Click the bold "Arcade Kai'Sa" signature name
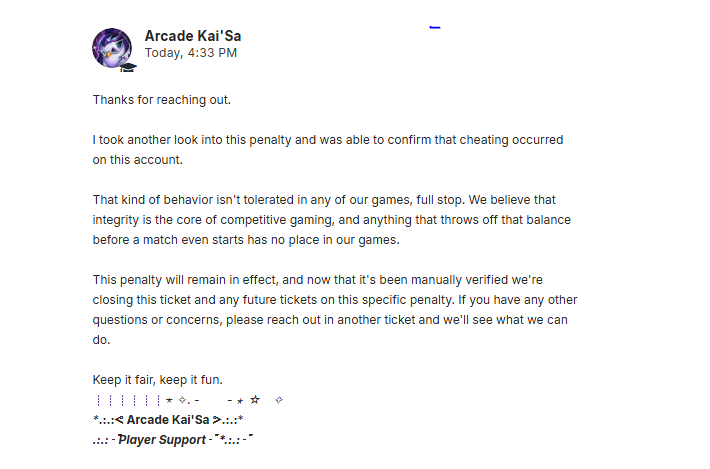The width and height of the screenshot is (710, 469). (x=168, y=420)
